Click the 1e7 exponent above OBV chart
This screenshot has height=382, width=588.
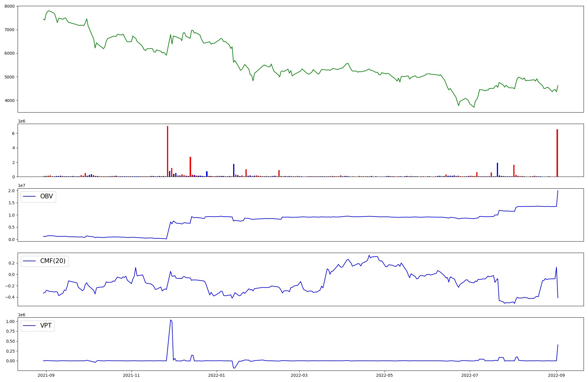21,185
